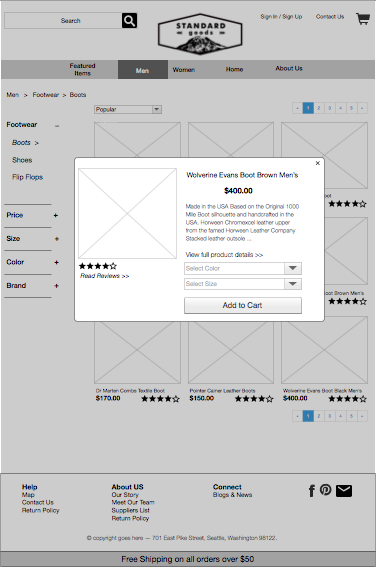Click Sign In / Sign Up link

coord(281,17)
